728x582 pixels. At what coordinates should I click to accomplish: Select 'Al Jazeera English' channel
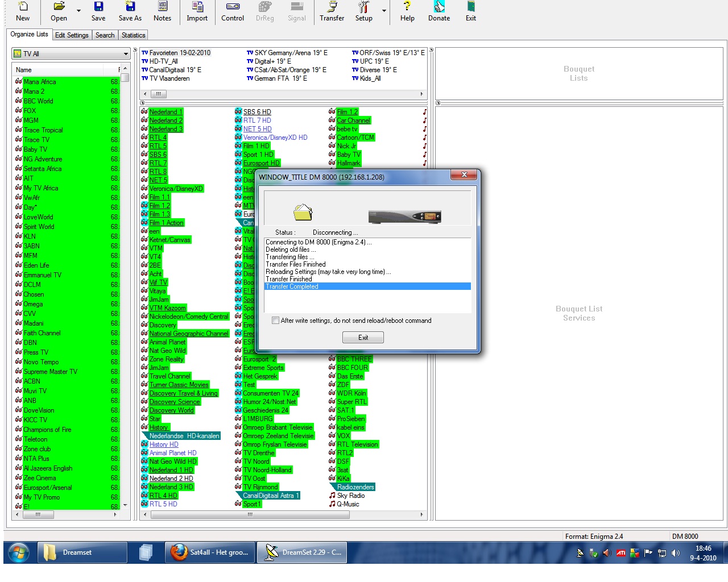[48, 468]
